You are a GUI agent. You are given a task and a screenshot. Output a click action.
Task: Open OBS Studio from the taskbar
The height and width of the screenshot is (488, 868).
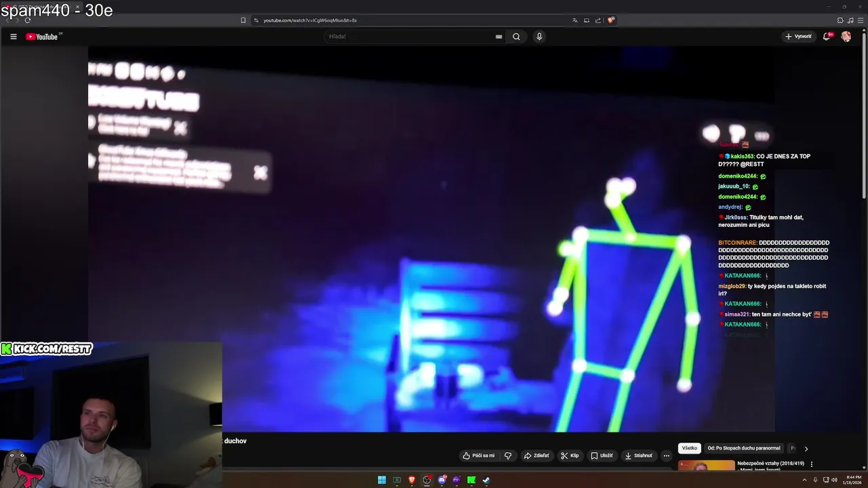(427, 480)
